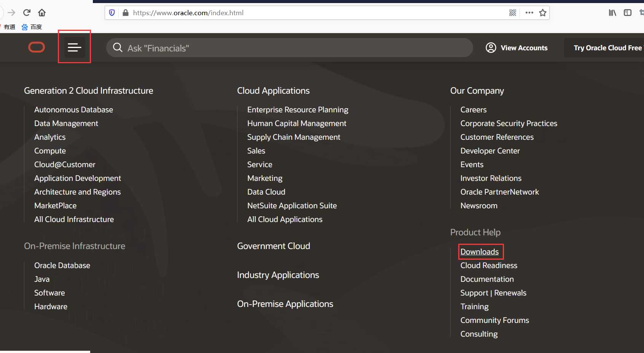
Task: Open NetSuite Application Suite link
Action: (292, 206)
